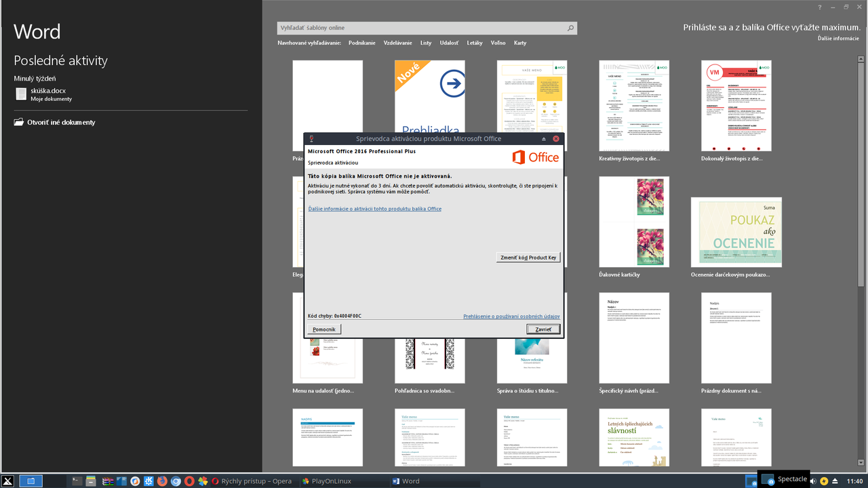
Task: Click the Otvoriť iné dokumenty folder icon
Action: 19,123
